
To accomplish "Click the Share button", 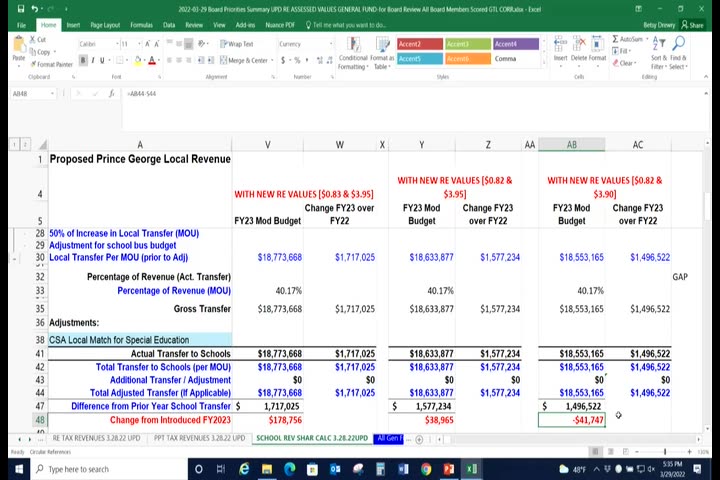I will [x=692, y=25].
